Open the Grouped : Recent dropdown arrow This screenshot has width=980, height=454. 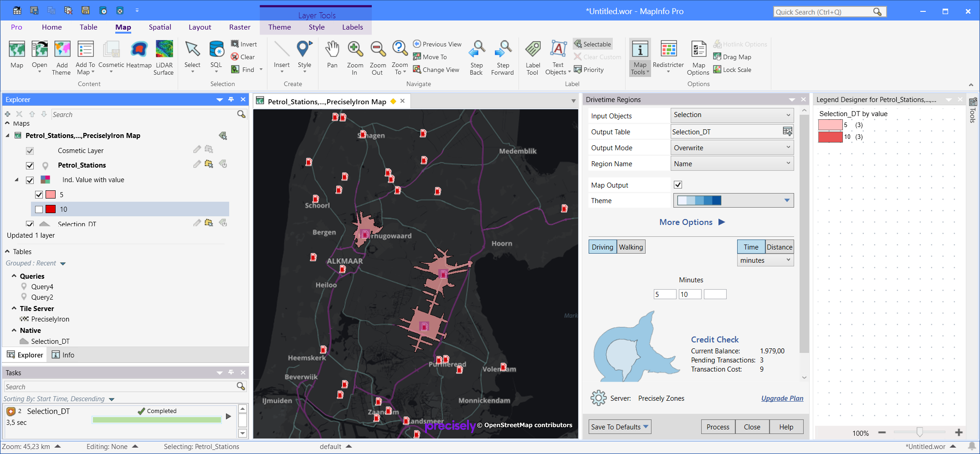pos(63,264)
